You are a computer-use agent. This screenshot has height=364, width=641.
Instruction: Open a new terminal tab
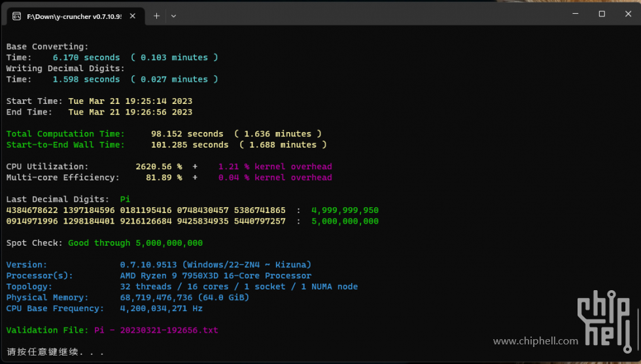click(x=156, y=16)
